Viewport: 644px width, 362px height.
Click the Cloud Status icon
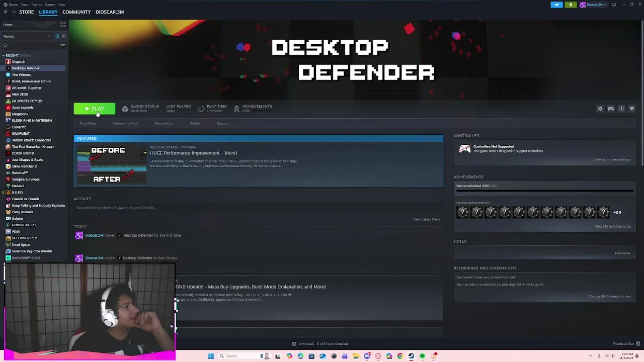coord(125,109)
